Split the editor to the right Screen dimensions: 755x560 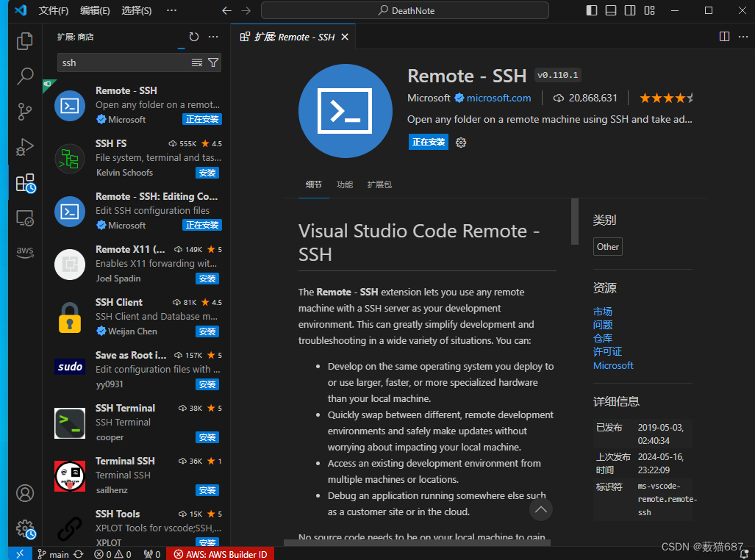tap(724, 37)
